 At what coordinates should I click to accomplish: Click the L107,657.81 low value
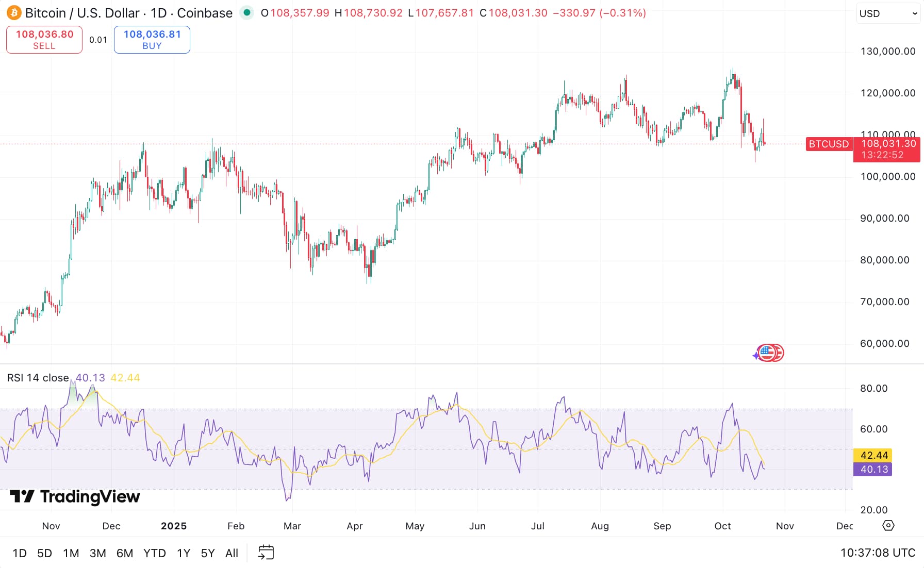[440, 13]
